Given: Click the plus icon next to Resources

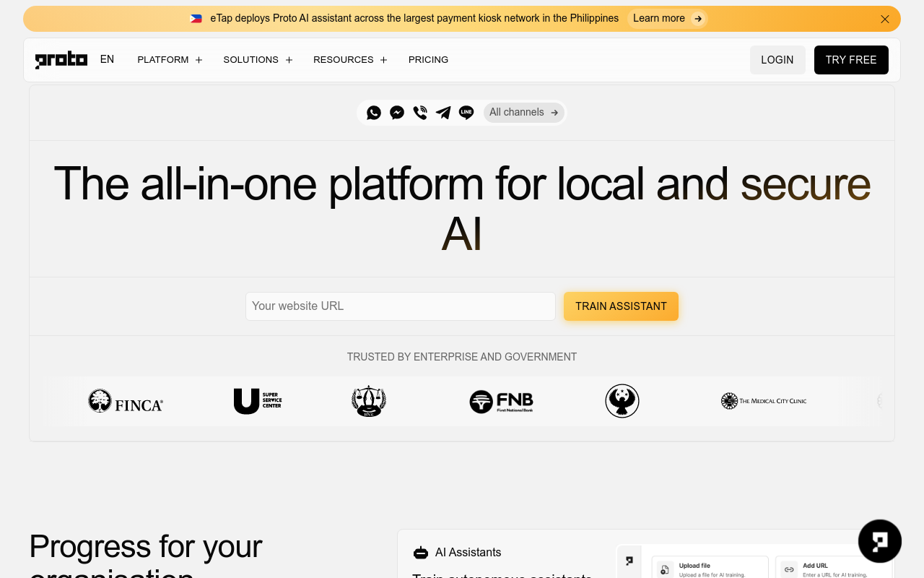Looking at the screenshot, I should coord(384,60).
